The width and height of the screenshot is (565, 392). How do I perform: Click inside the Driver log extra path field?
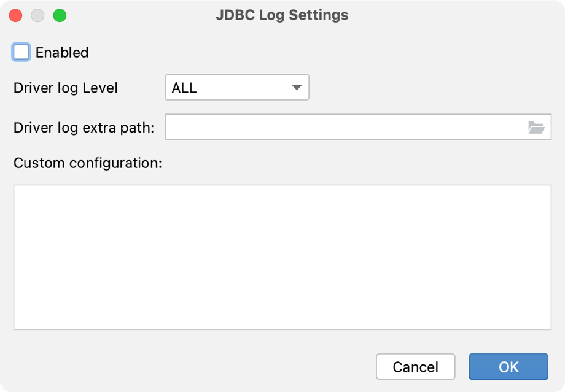[338, 127]
